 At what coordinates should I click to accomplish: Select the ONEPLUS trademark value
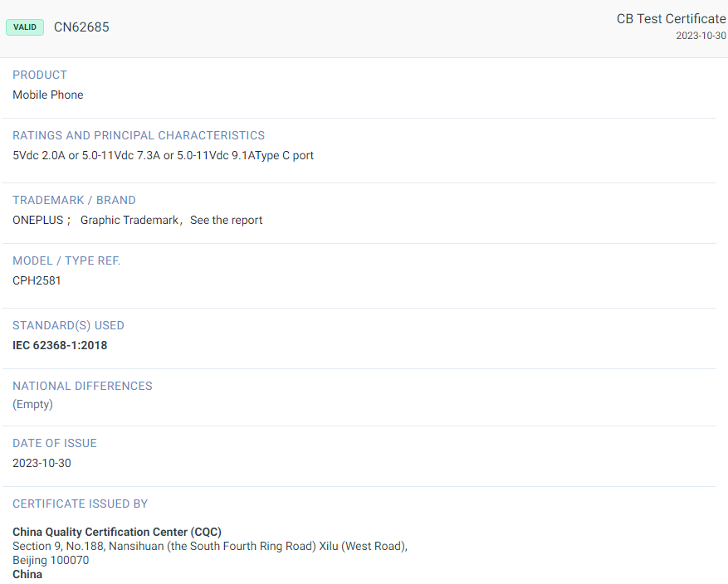138,220
